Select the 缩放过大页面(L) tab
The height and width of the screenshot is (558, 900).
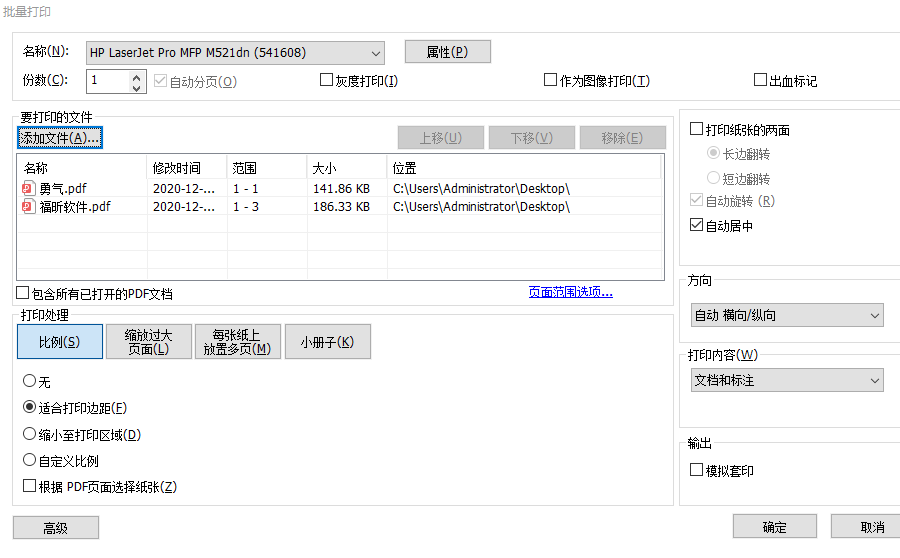(x=149, y=342)
